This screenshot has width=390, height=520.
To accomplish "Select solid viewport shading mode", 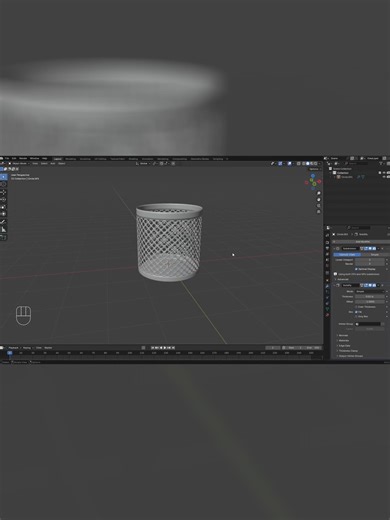I will (x=307, y=164).
